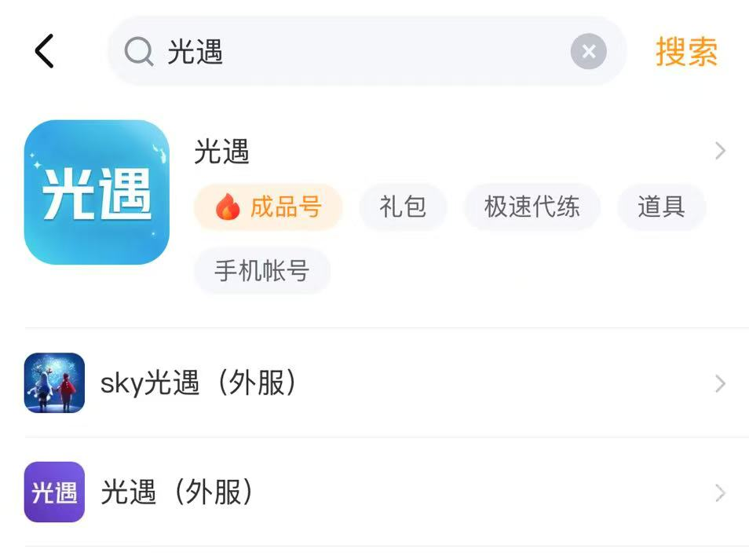This screenshot has width=749, height=560.
Task: Open the sky光遇（外服）result
Action: point(198,383)
